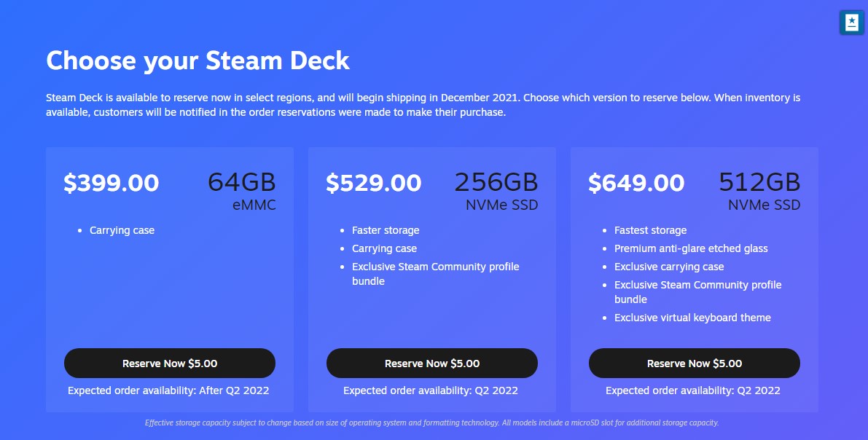Click the $649.00 price label
The height and width of the screenshot is (440, 868).
pos(636,183)
